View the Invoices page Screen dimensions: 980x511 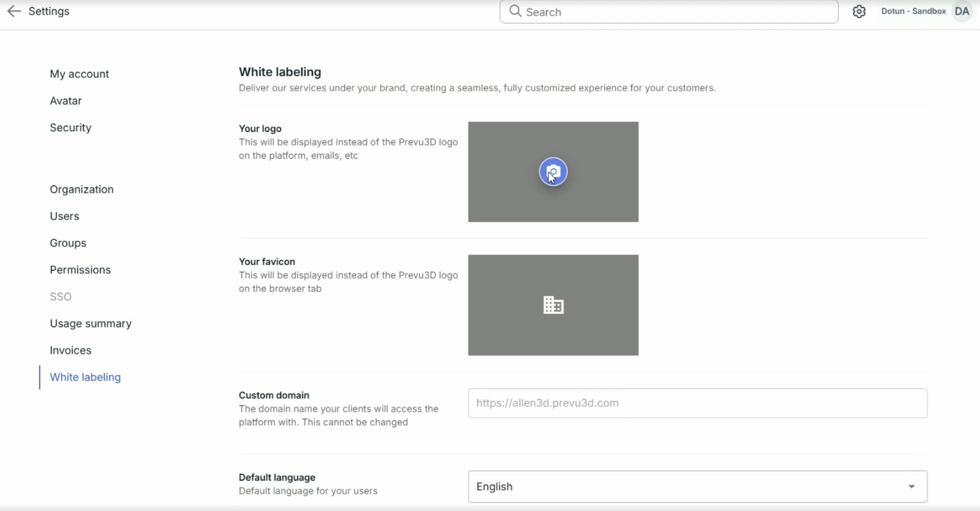coord(70,350)
